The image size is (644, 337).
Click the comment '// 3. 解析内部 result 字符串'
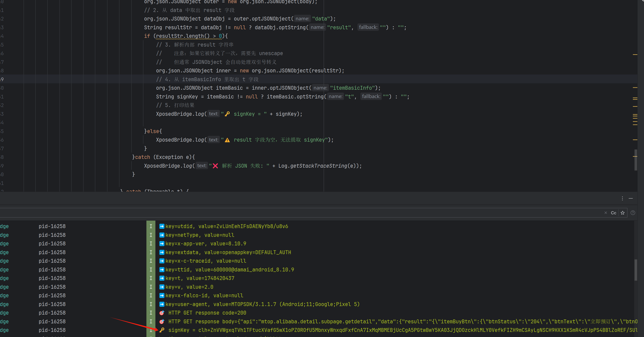[195, 45]
